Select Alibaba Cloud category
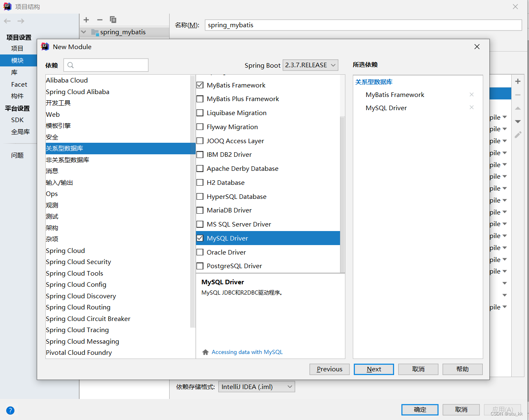This screenshot has width=529, height=420. tap(67, 80)
